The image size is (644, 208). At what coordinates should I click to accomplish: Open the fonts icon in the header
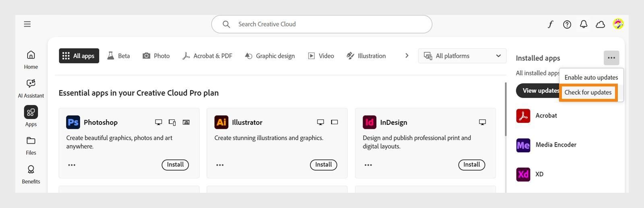[x=550, y=24]
